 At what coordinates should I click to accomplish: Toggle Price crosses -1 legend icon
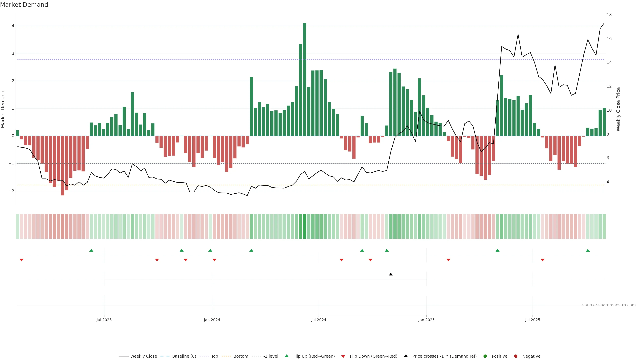[406, 356]
